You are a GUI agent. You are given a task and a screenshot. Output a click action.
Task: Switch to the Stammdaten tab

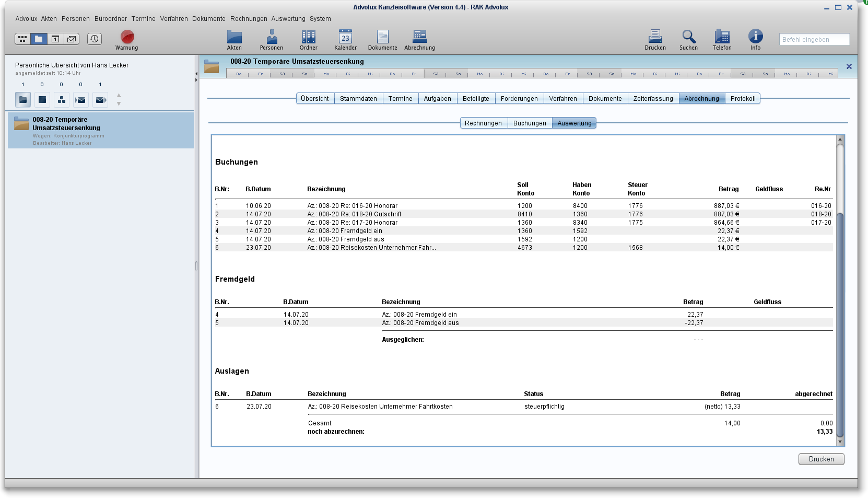click(x=358, y=98)
